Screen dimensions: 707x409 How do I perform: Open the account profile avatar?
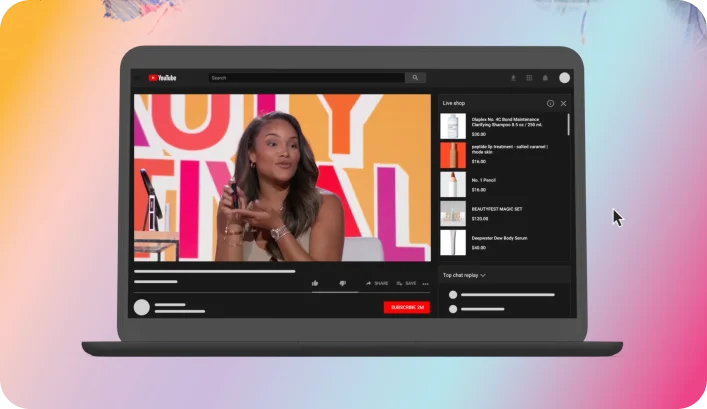pos(565,78)
